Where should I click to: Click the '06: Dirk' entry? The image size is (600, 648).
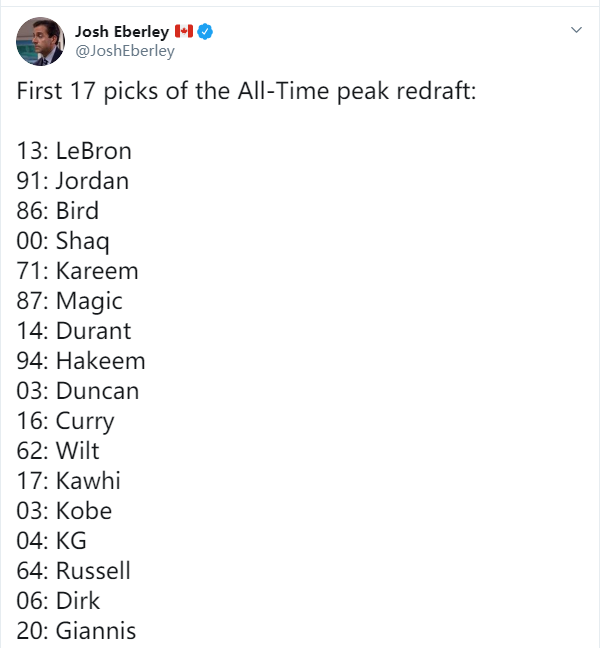[58, 601]
